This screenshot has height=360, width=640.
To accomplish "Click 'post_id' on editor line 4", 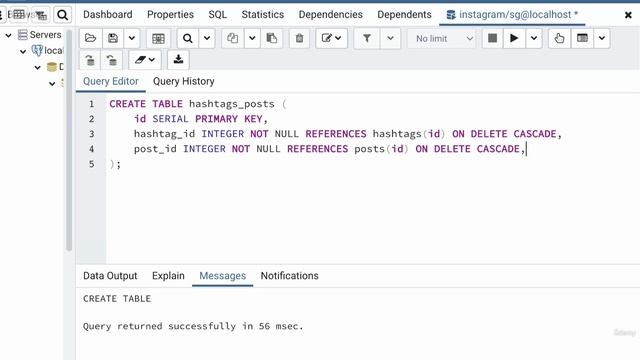I will 155,149.
